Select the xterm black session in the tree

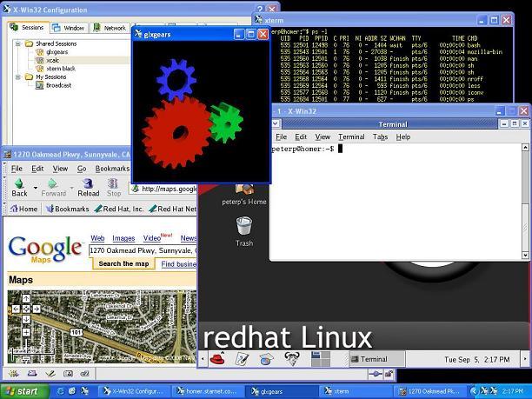click(x=56, y=69)
